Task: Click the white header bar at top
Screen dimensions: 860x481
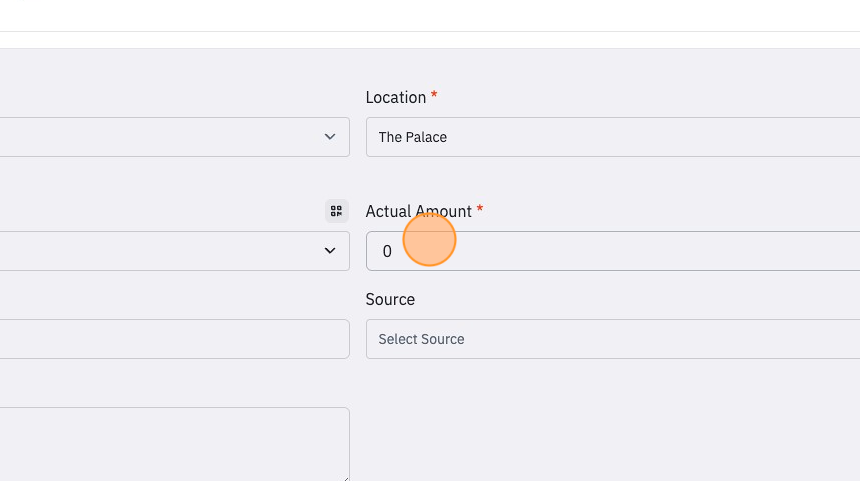Action: click(430, 15)
